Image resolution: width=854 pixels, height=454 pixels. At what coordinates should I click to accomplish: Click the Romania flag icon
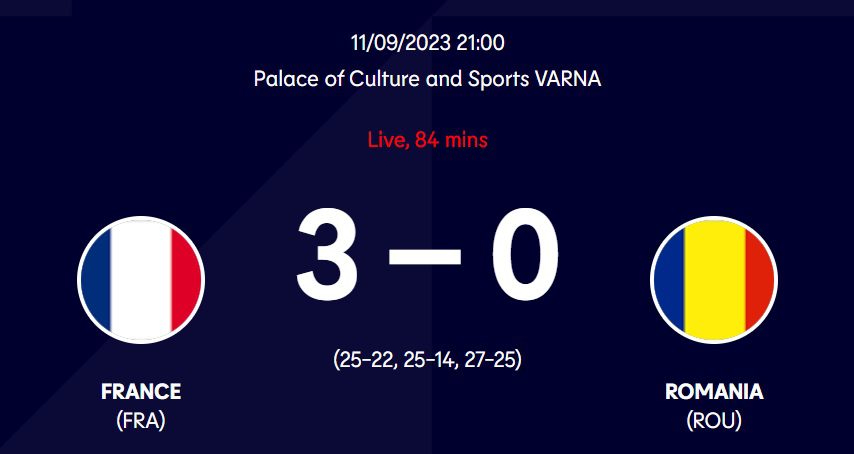713,279
